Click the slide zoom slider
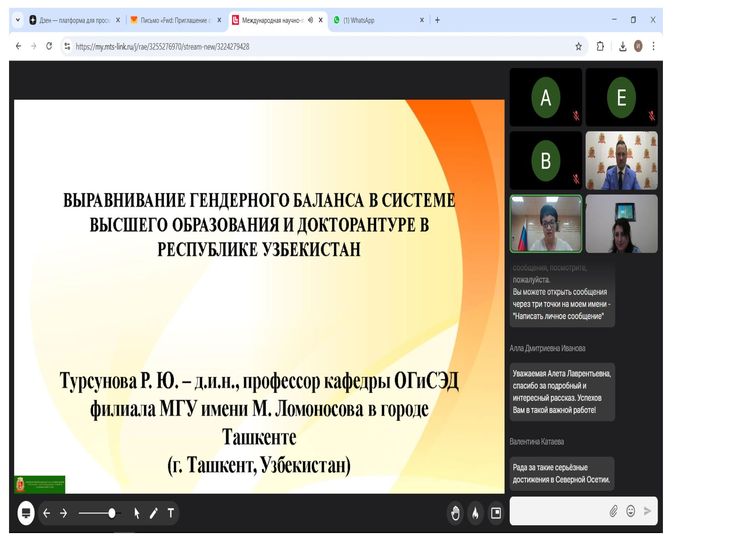Viewport: 756px width, 535px height. (x=112, y=513)
